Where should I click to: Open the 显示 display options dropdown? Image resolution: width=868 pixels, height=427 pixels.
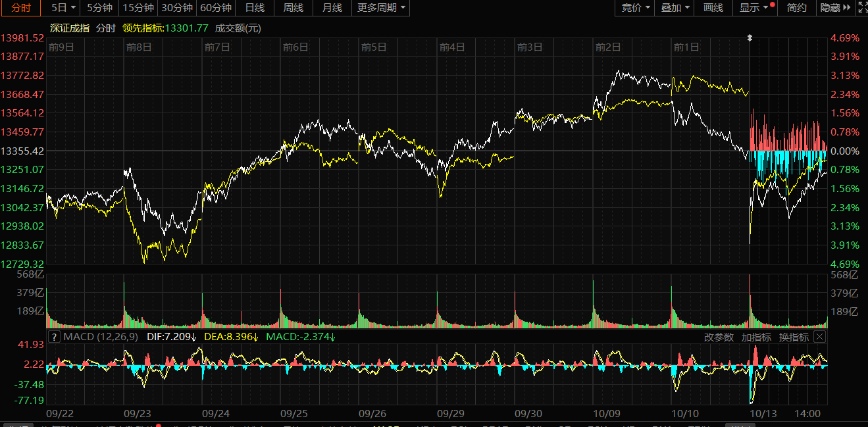click(753, 8)
